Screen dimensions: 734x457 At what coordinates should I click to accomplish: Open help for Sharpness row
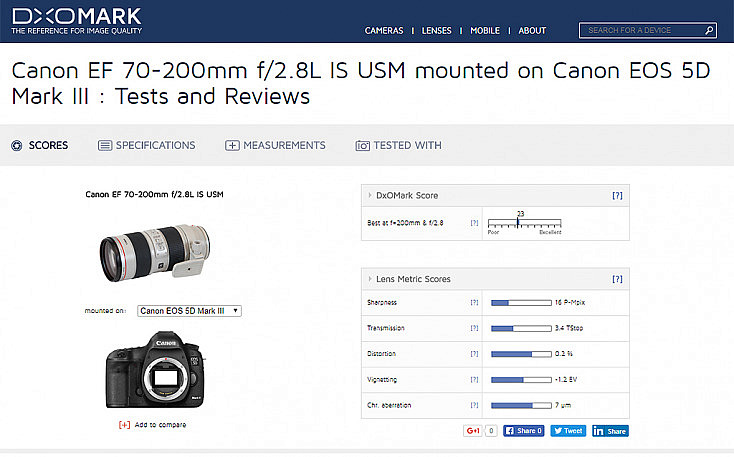(474, 302)
